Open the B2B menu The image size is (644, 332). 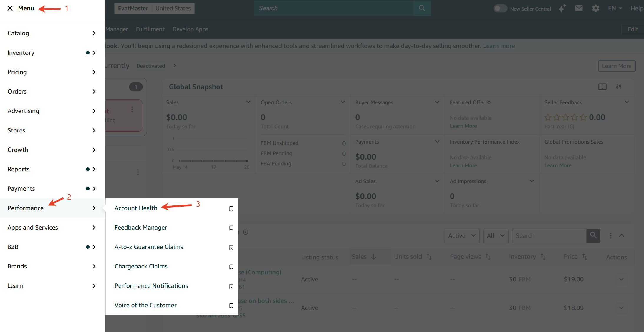point(52,247)
